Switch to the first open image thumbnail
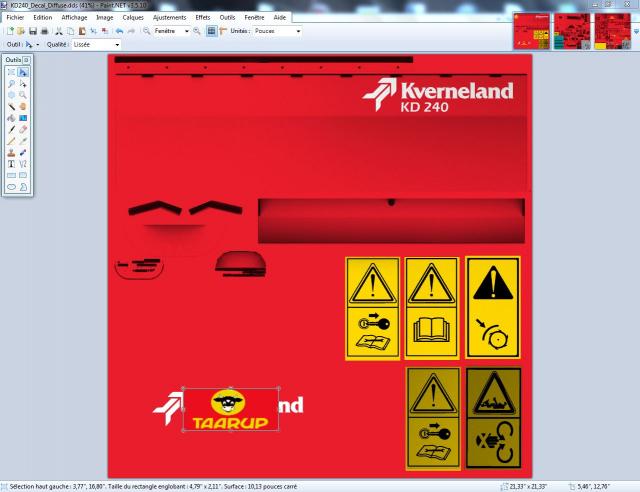This screenshot has width=640, height=492. 531,31
